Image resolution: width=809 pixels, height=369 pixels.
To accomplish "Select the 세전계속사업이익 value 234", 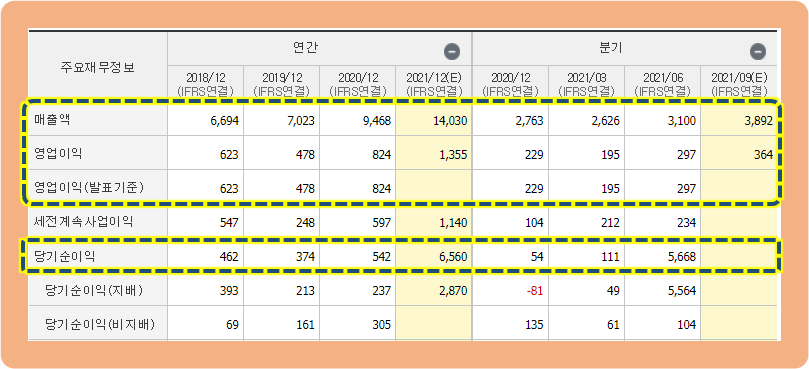I will [x=687, y=223].
